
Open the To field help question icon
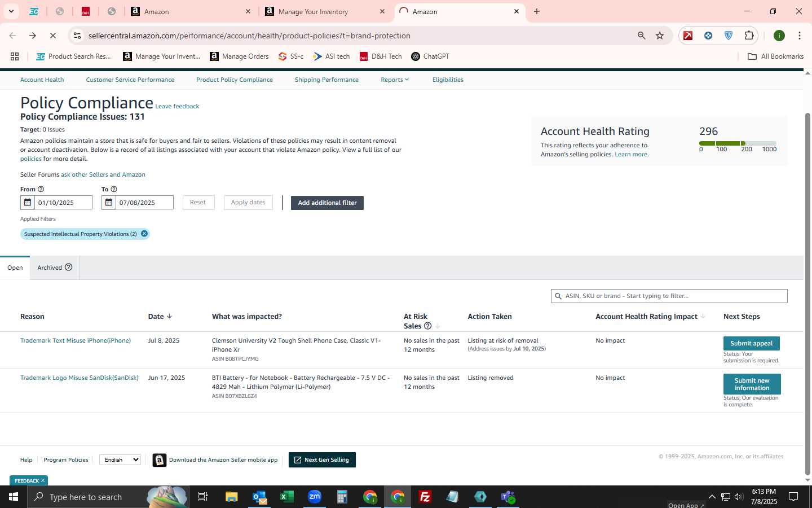(x=114, y=189)
